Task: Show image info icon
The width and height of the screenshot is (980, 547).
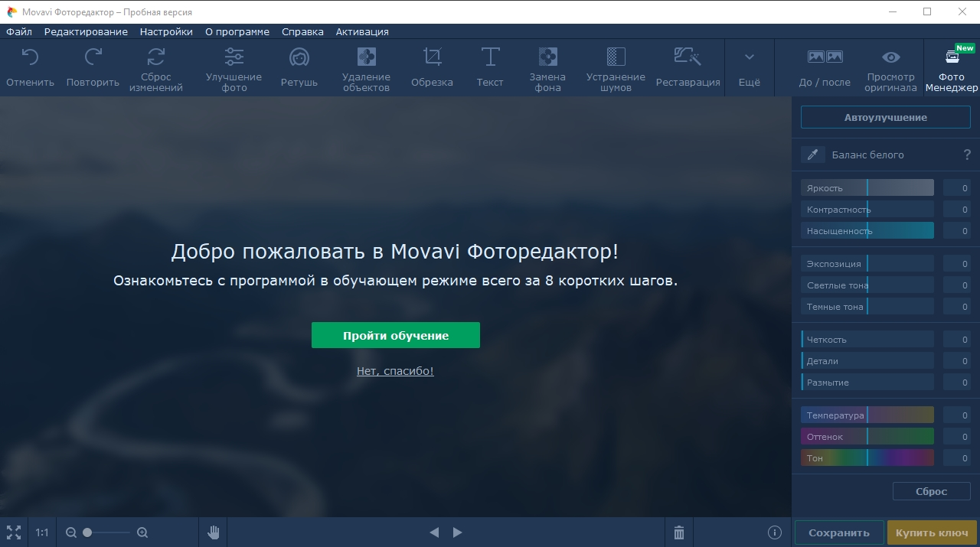Action: click(774, 532)
